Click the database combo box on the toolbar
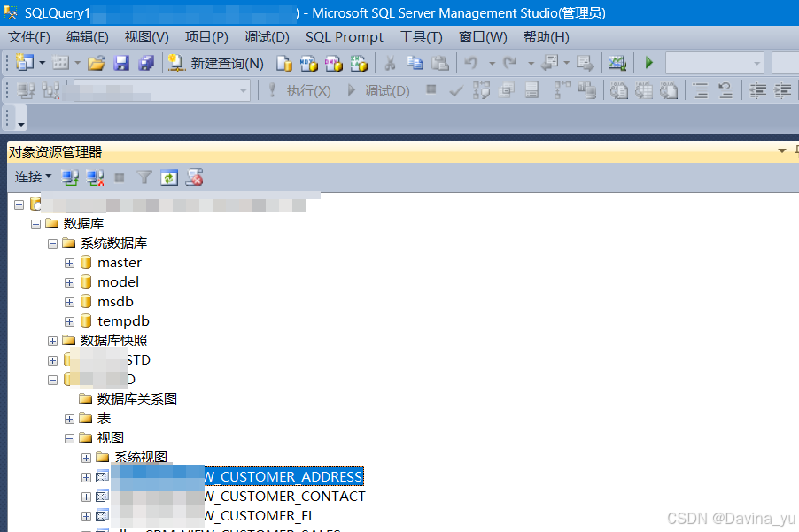The height and width of the screenshot is (532, 799). 714,63
